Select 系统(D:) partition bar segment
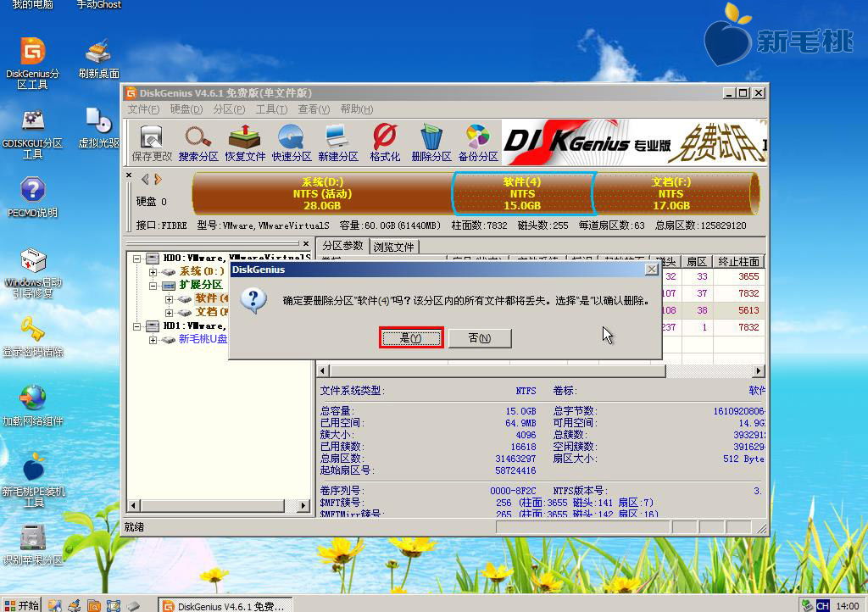Viewport: 868px width, 612px height. coord(322,193)
